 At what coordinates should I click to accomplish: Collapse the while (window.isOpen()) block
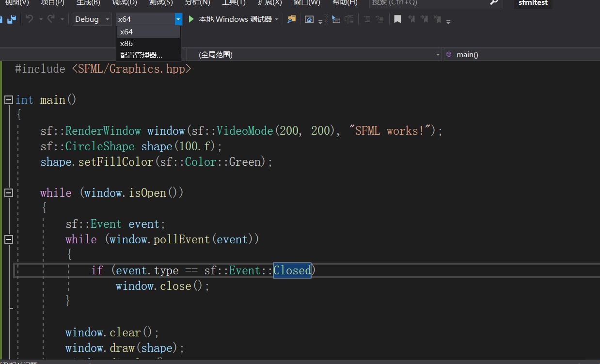click(8, 193)
